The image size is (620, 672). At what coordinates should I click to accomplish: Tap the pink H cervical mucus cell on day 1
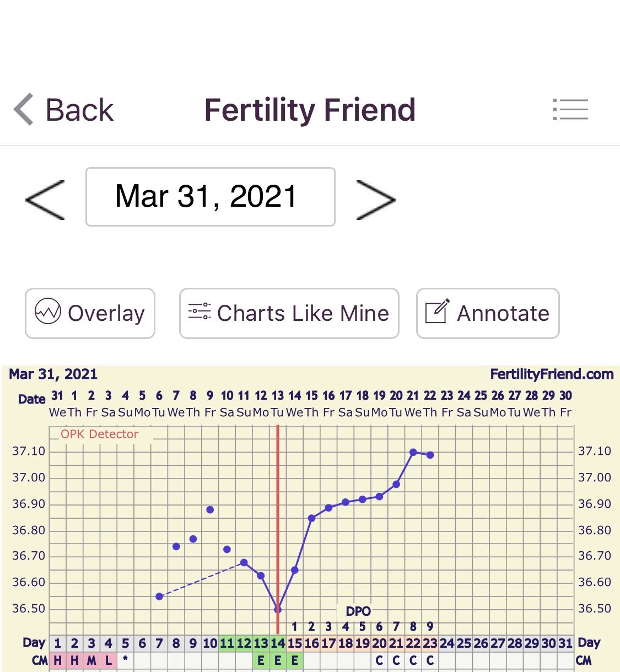(x=58, y=660)
